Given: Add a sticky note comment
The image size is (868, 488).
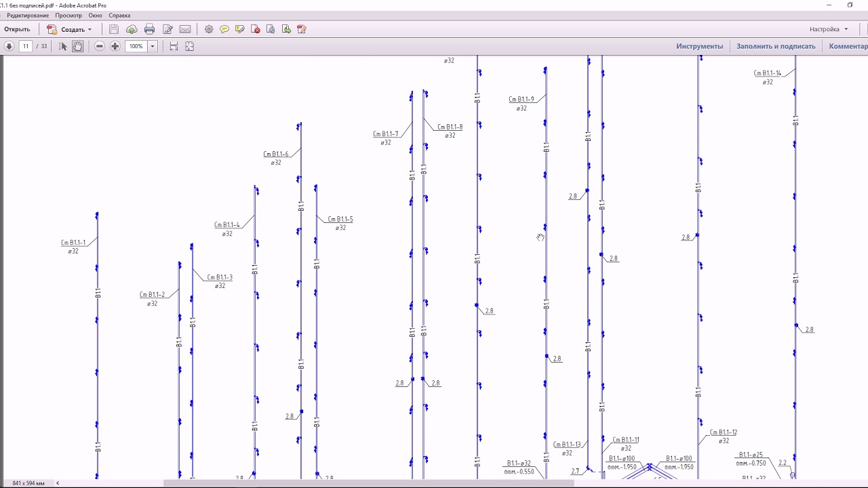Looking at the screenshot, I should click(x=224, y=29).
